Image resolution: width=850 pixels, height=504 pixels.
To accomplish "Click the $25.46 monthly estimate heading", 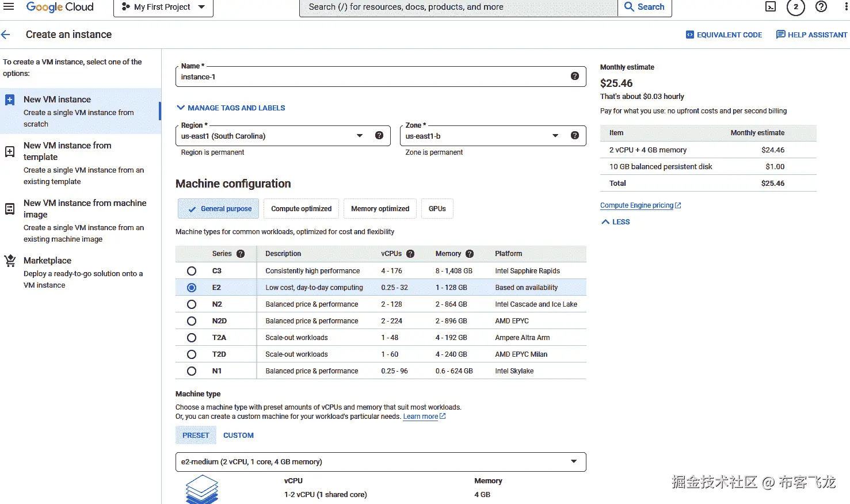I will pyautogui.click(x=616, y=83).
